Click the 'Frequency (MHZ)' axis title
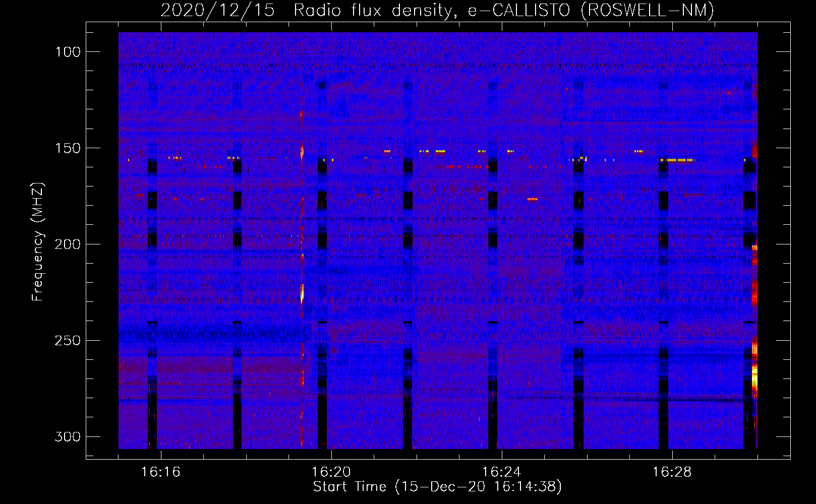 [x=38, y=241]
